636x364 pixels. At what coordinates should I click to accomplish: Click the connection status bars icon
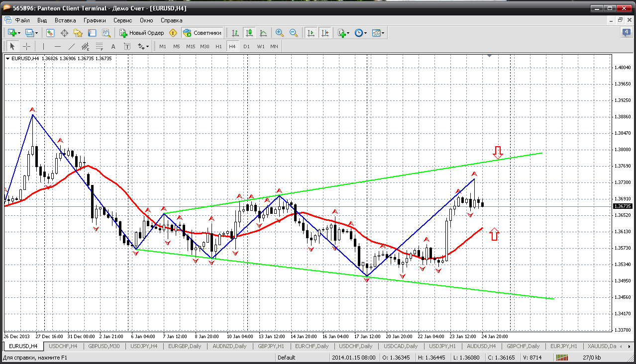[x=561, y=357]
